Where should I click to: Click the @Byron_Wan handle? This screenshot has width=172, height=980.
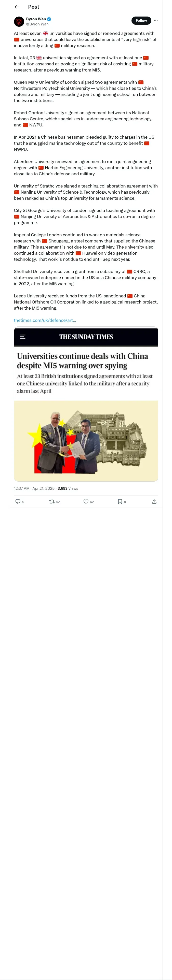tap(37, 24)
